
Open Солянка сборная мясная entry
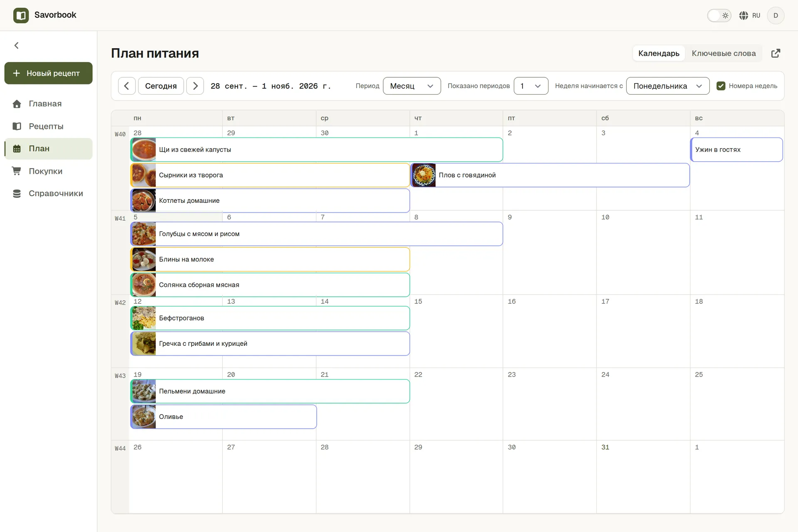coord(270,285)
